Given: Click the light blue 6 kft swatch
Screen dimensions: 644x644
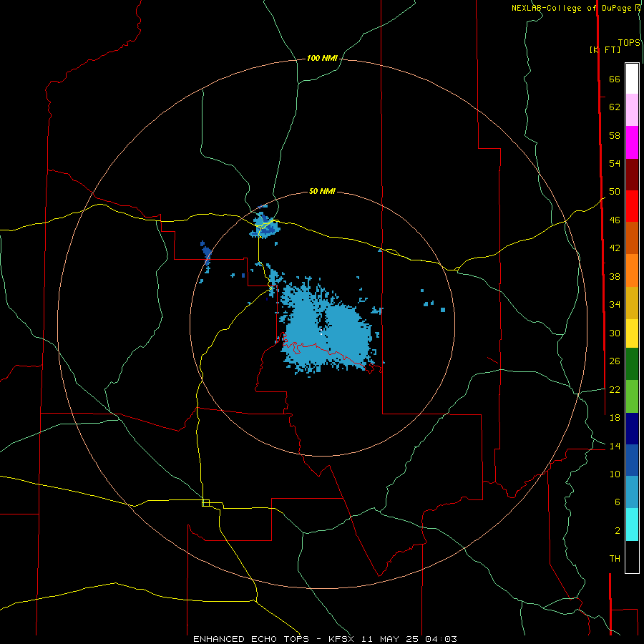Looking at the screenshot, I should tap(632, 492).
